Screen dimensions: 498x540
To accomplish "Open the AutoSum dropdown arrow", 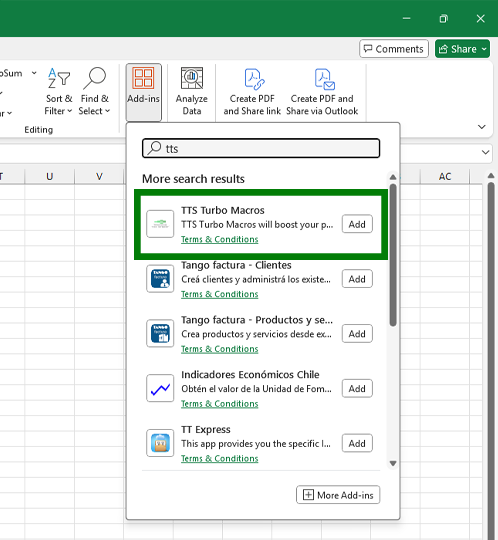I will pyautogui.click(x=34, y=73).
